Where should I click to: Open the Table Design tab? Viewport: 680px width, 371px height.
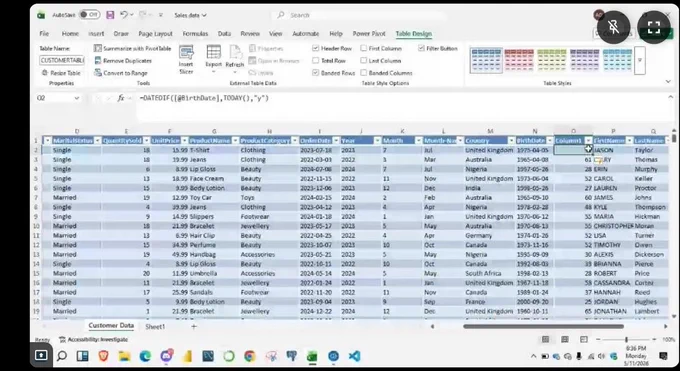[413, 33]
